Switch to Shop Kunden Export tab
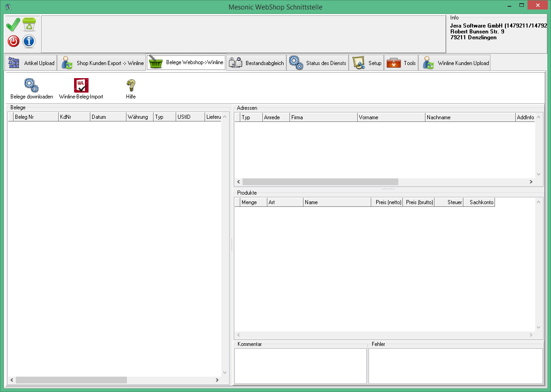The width and height of the screenshot is (551, 392). tap(102, 63)
